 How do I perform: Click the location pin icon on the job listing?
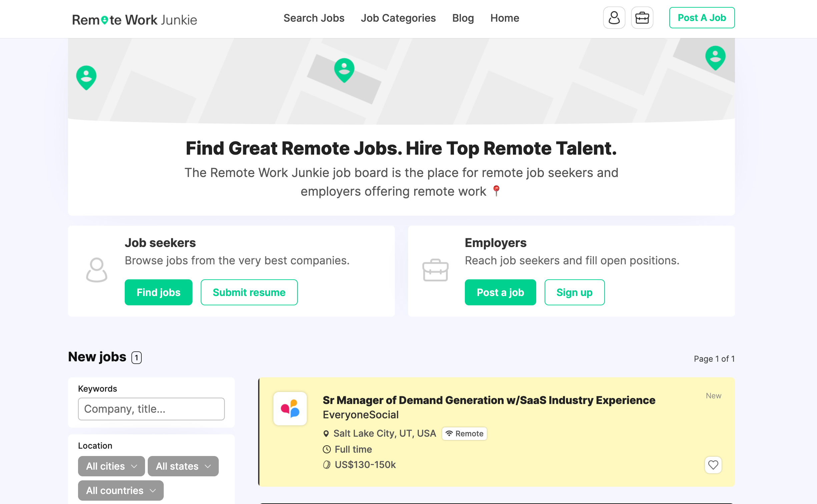326,433
